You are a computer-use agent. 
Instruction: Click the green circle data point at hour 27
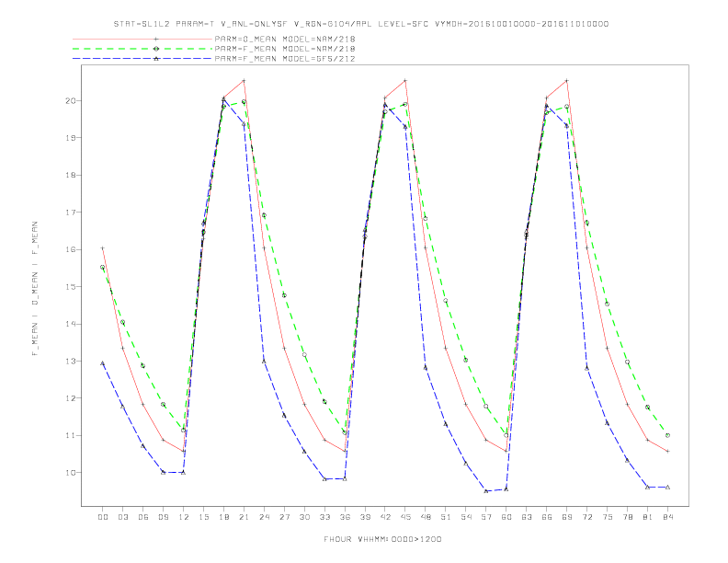point(284,295)
